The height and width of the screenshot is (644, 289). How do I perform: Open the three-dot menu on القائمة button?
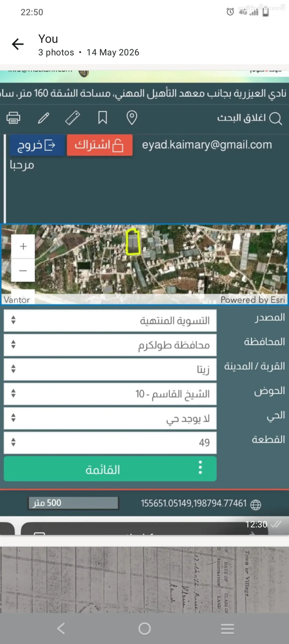[200, 467]
